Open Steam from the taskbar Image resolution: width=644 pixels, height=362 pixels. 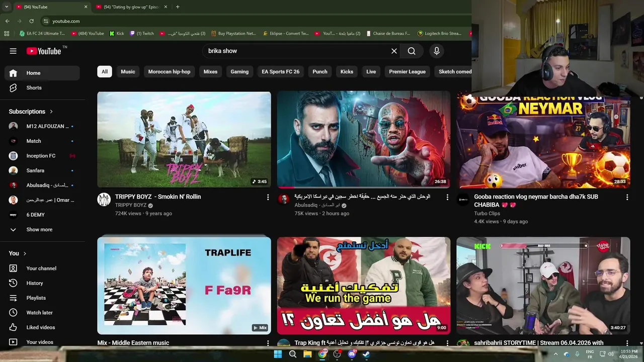point(366,354)
